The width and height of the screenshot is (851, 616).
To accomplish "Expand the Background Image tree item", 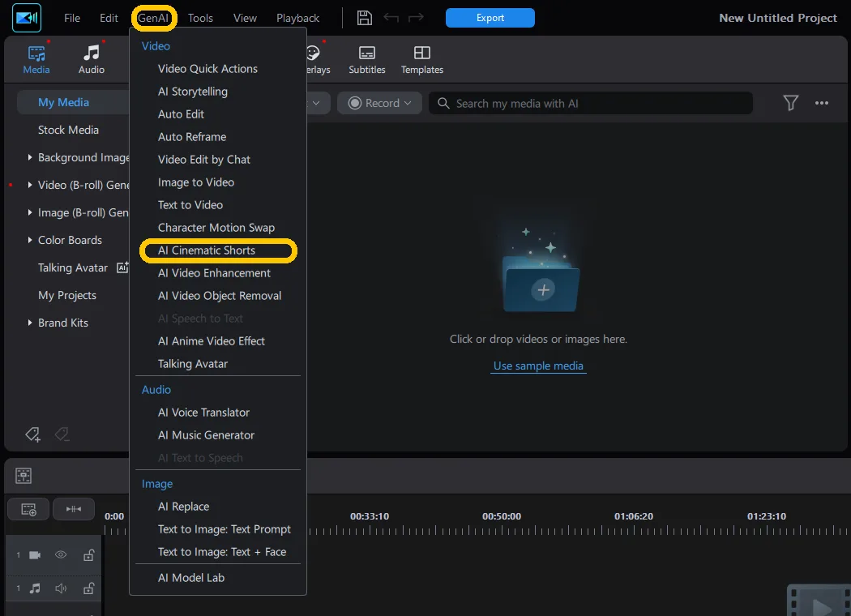I will pos(30,157).
